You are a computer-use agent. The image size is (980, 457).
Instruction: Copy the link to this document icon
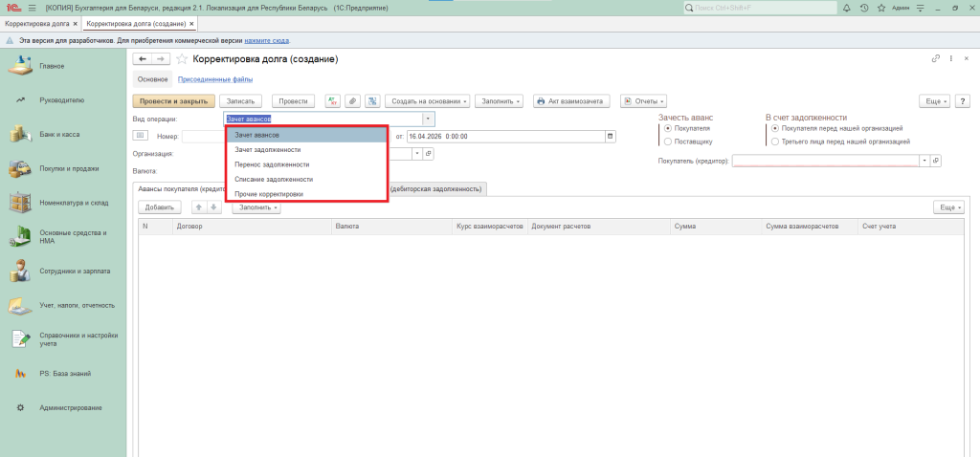935,59
